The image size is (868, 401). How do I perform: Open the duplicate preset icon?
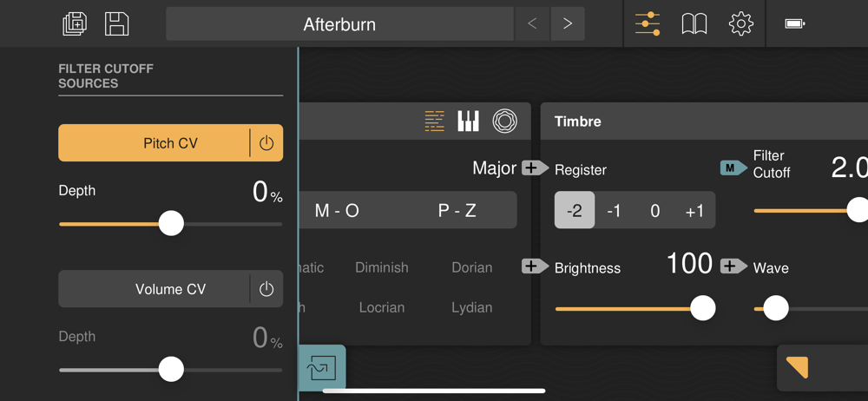click(76, 23)
